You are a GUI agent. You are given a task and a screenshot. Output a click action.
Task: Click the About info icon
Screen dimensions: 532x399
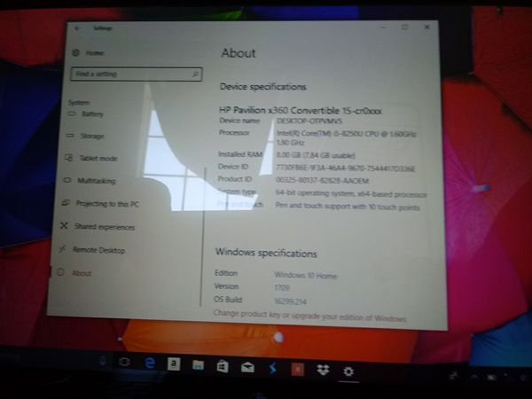pyautogui.click(x=60, y=272)
